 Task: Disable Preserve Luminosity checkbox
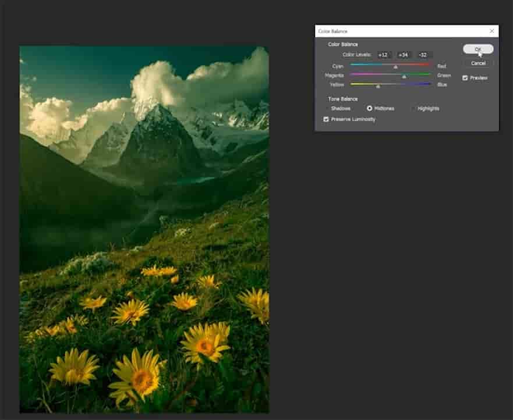(x=326, y=119)
